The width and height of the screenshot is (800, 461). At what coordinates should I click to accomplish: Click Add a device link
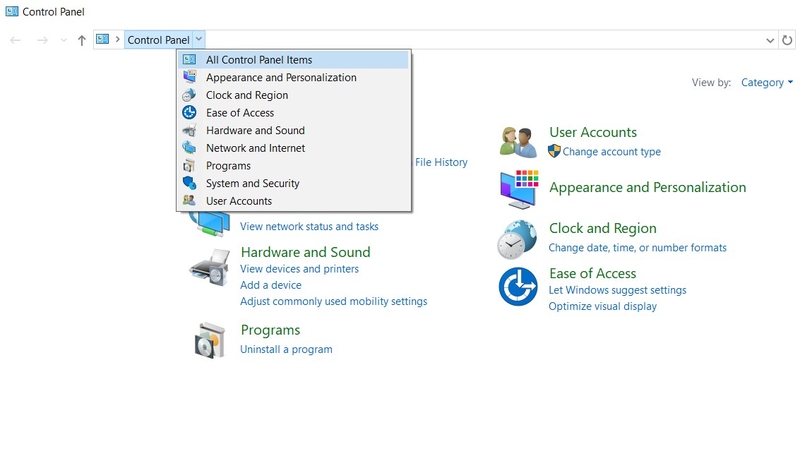point(270,285)
